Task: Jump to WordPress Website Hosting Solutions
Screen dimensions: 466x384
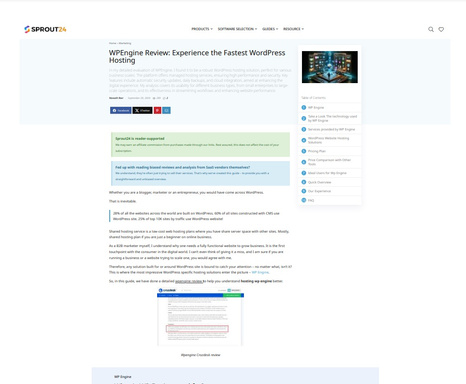Action: (328, 140)
